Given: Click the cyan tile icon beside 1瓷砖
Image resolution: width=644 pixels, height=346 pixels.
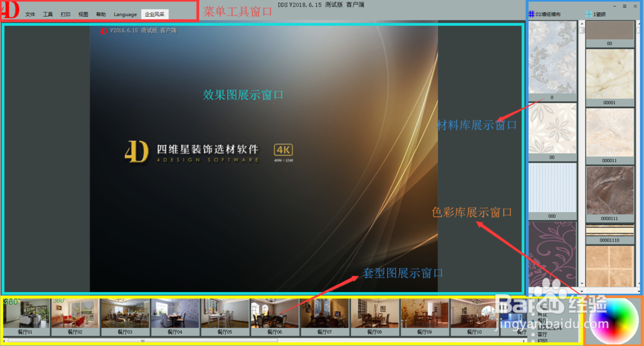Looking at the screenshot, I should click(589, 14).
